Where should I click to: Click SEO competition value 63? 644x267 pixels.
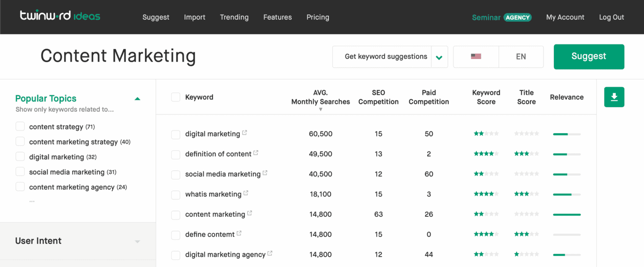(379, 214)
